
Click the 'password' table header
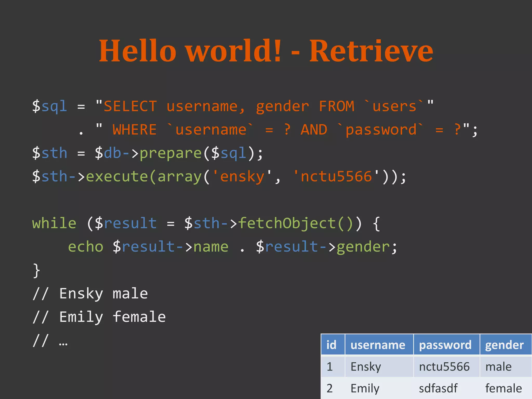click(446, 345)
